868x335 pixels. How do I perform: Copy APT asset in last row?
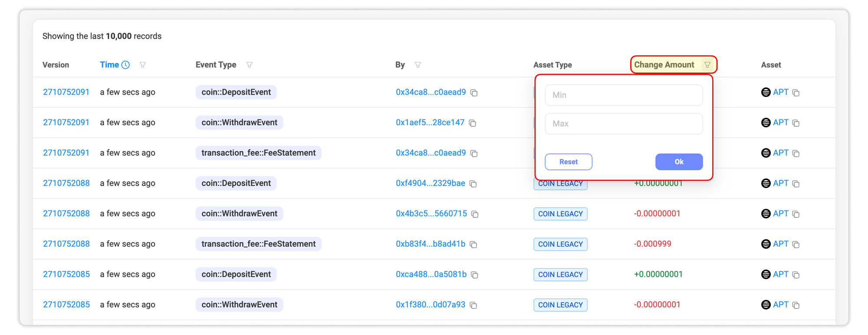(x=796, y=305)
